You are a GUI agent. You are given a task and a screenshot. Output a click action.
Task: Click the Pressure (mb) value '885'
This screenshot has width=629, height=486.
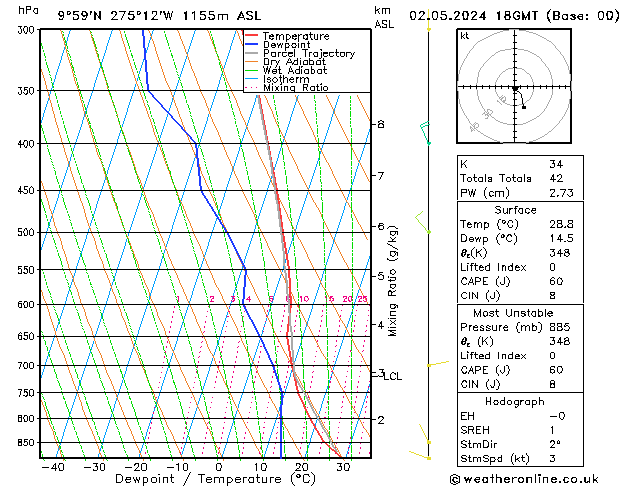click(x=560, y=327)
